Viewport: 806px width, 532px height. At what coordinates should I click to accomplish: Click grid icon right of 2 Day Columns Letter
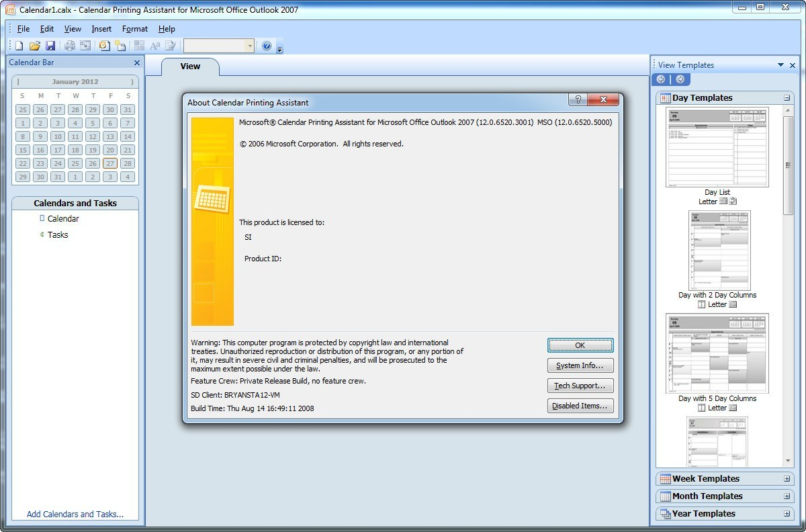[x=733, y=304]
